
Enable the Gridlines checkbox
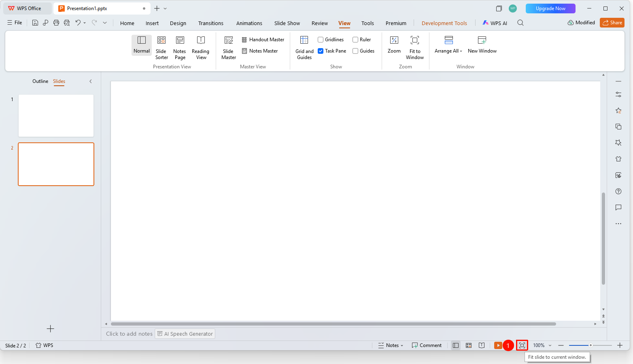321,40
